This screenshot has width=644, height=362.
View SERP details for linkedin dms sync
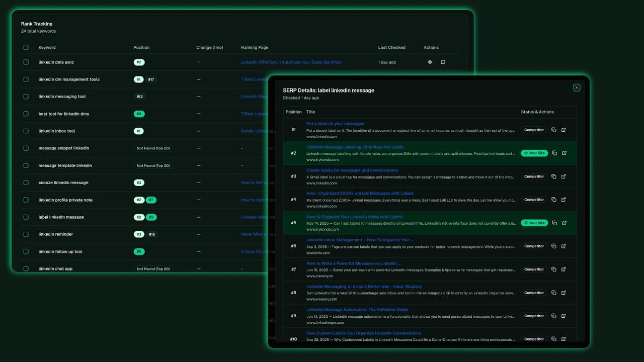tap(430, 62)
